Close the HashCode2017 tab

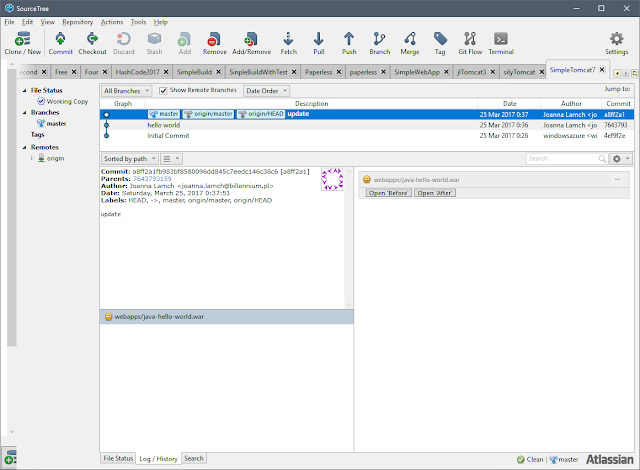tap(166, 72)
